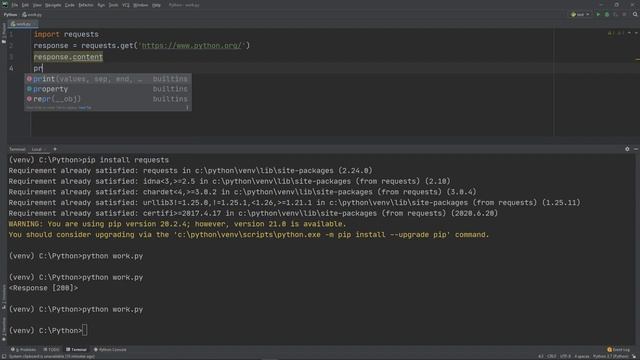Screen dimensions: 640x360
Task: Open the Edit menu
Action: [x=25, y=5]
